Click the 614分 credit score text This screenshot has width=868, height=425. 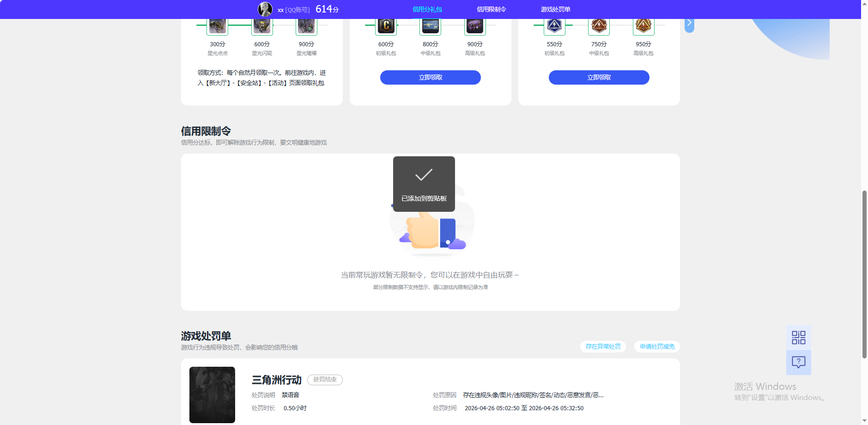(327, 9)
